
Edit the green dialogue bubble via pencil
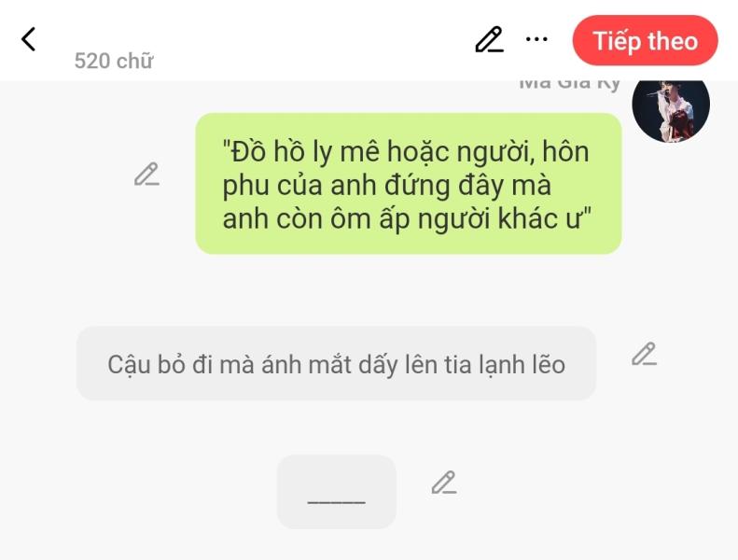pos(146,175)
